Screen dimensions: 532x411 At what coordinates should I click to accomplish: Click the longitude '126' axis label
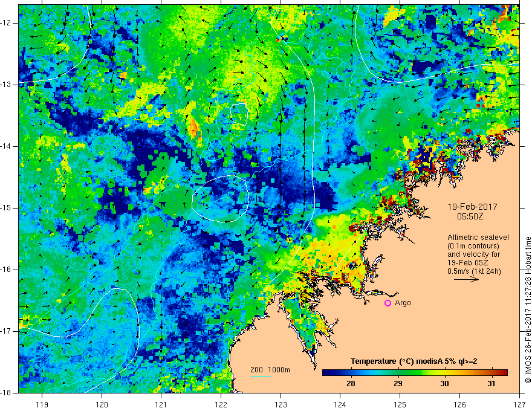point(459,404)
